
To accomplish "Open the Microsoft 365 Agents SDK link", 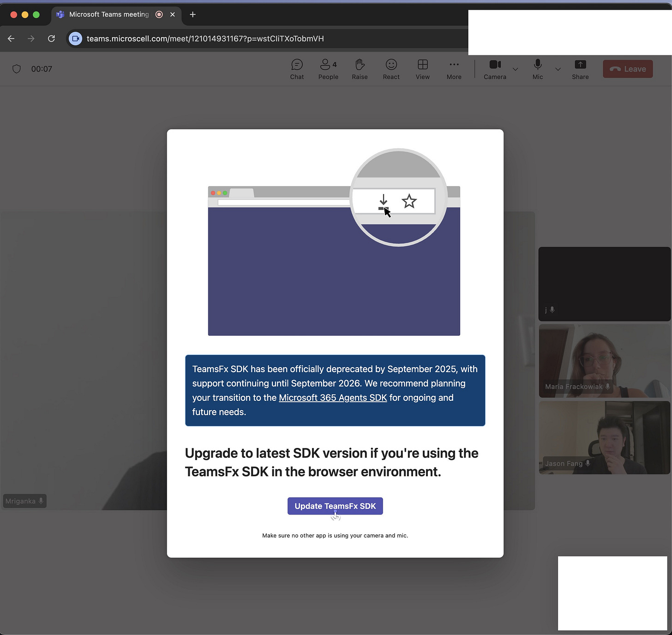I will click(x=333, y=398).
